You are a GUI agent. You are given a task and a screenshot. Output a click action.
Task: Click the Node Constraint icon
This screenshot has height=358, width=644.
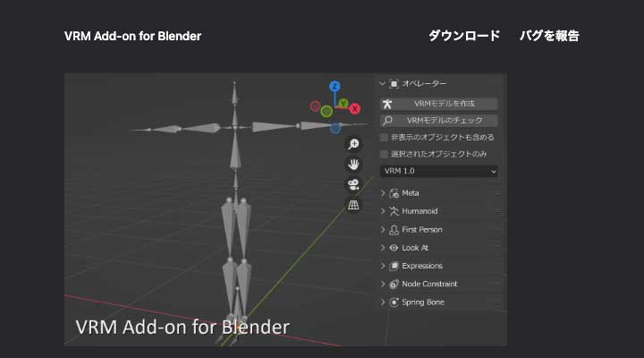click(394, 284)
